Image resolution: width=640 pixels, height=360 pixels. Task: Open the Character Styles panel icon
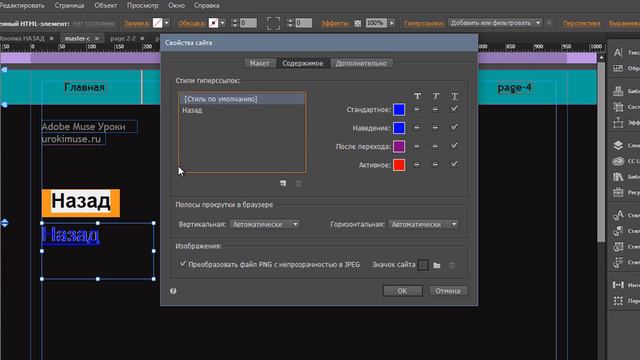point(618,215)
